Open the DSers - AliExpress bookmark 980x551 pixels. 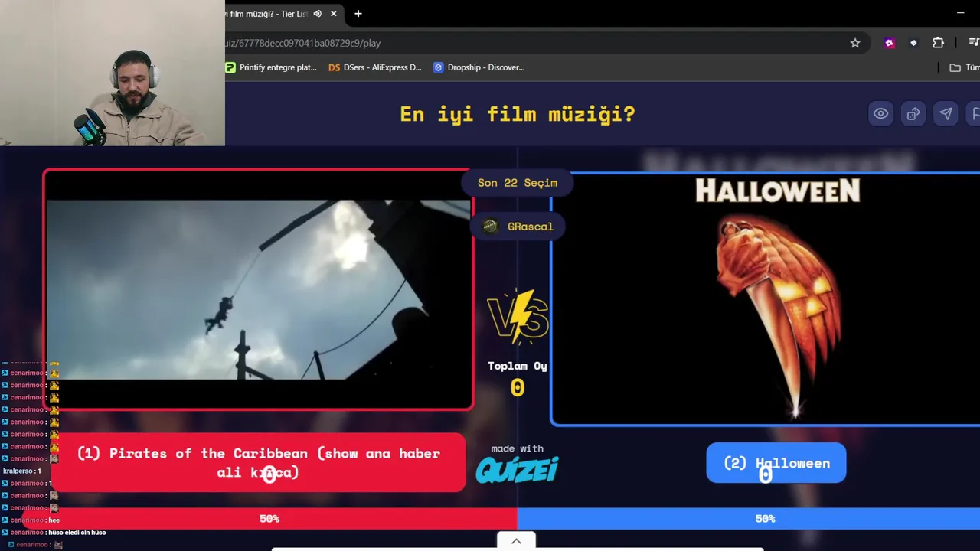click(x=375, y=67)
